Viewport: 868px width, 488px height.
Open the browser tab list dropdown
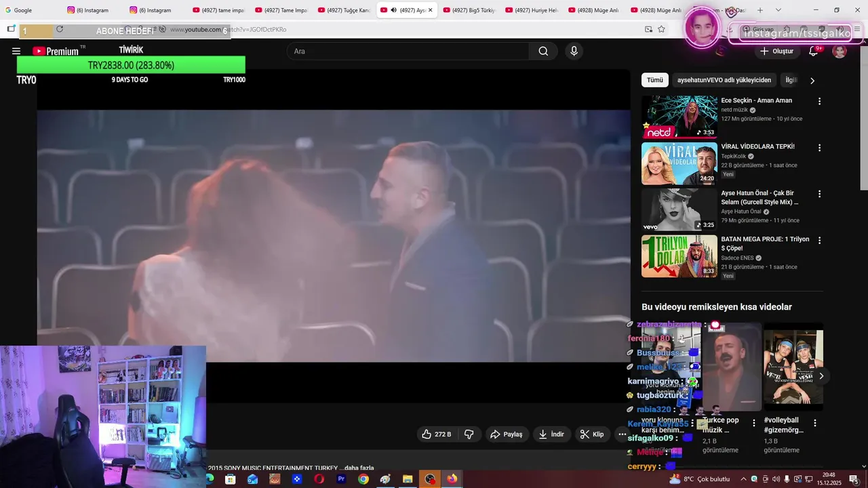[x=778, y=10]
